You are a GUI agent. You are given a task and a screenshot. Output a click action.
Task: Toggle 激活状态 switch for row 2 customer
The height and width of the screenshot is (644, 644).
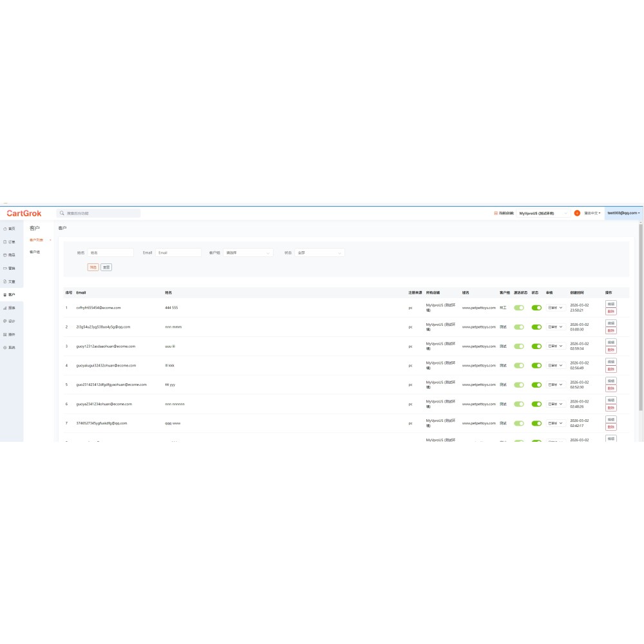pos(519,327)
